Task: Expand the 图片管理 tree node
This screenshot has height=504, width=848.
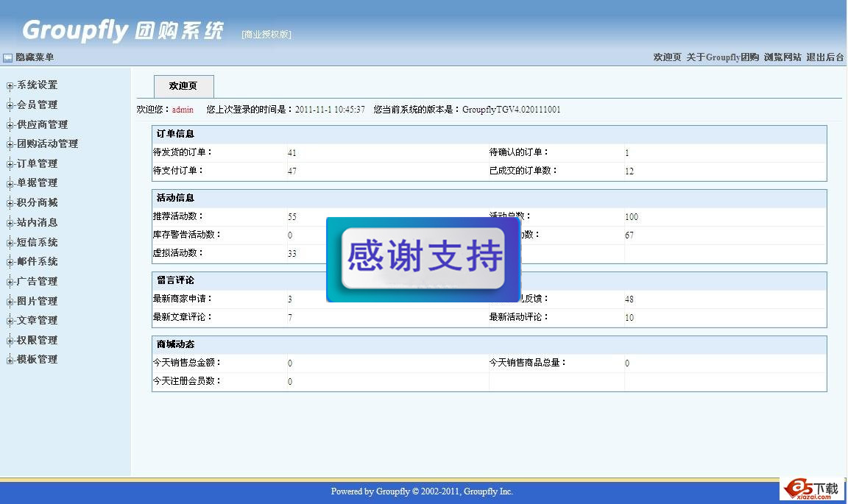Action: 10,302
